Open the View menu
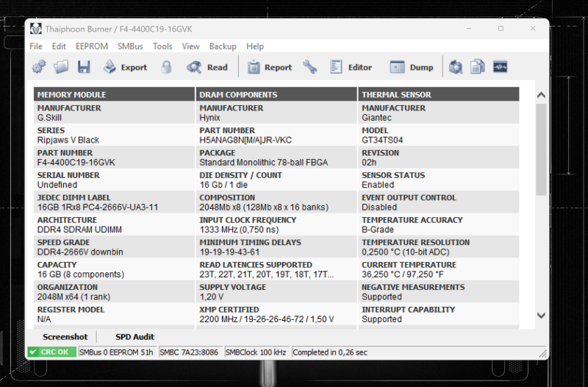This screenshot has width=588, height=387. 191,46
